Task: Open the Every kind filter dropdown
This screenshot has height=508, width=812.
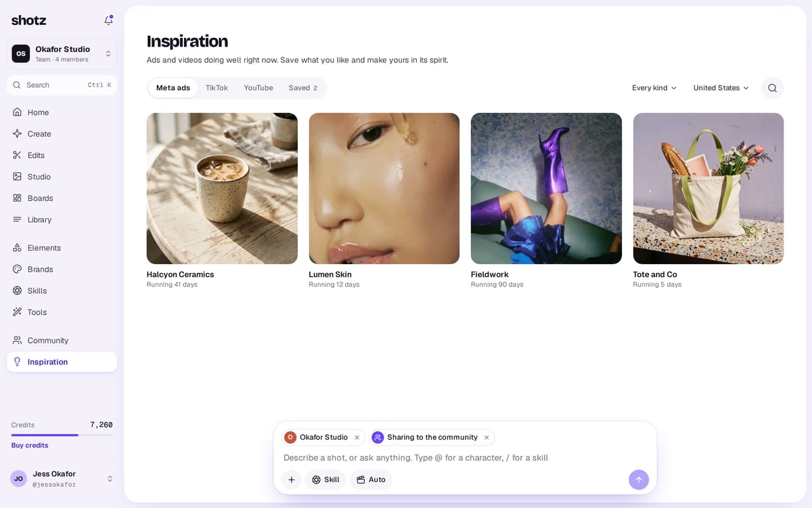Action: tap(654, 88)
